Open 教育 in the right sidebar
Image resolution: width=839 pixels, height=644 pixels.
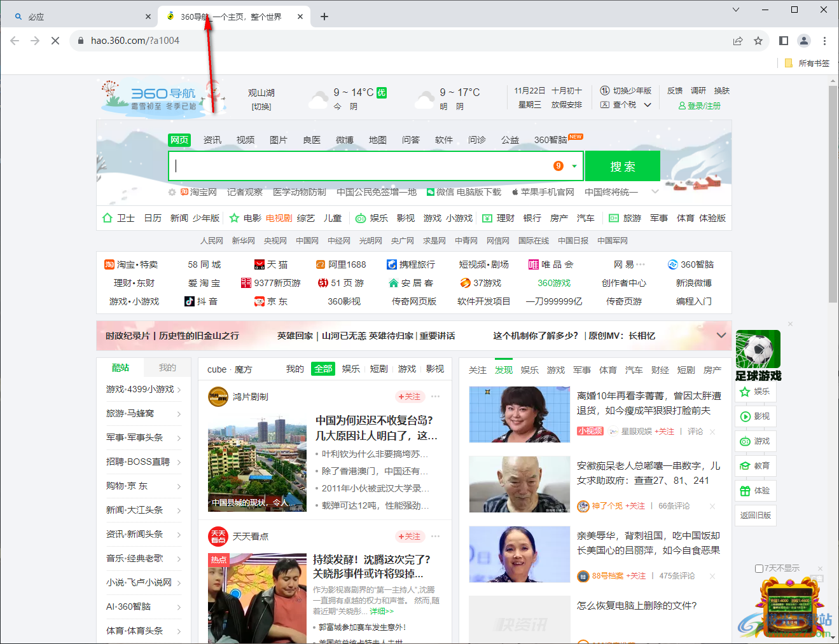coord(756,466)
